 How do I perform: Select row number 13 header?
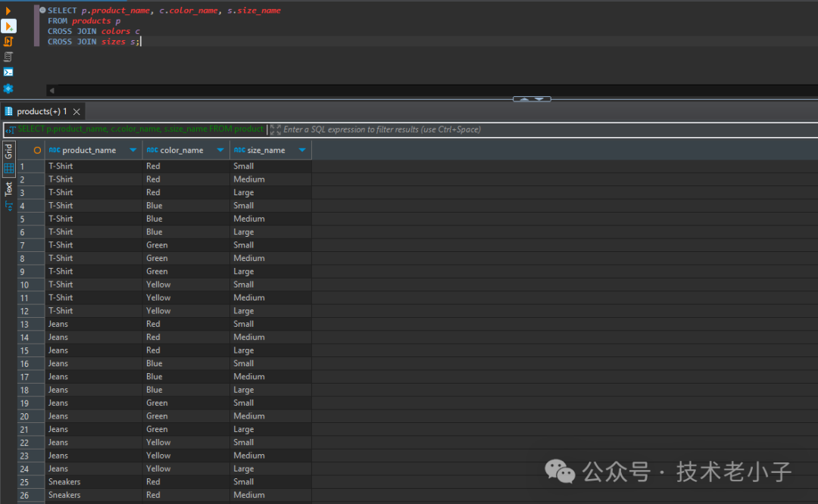[x=23, y=324]
